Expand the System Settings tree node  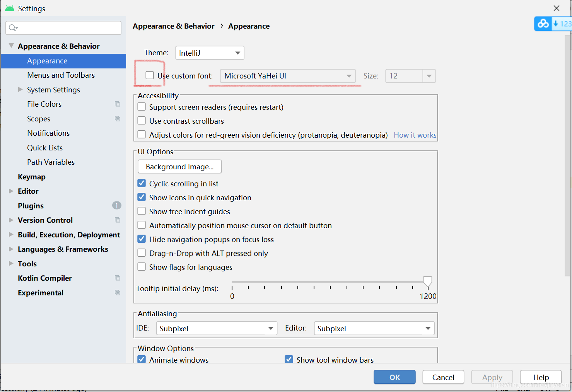20,89
